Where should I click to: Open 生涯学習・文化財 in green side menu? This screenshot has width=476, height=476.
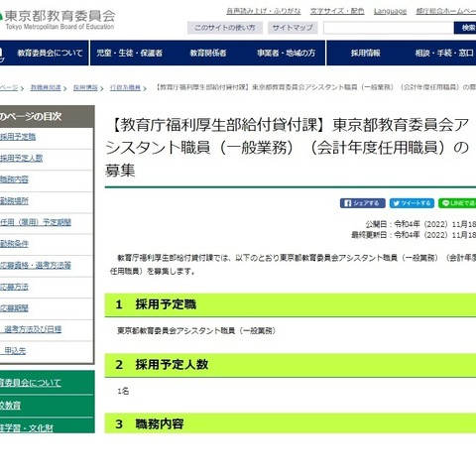tap(27, 427)
